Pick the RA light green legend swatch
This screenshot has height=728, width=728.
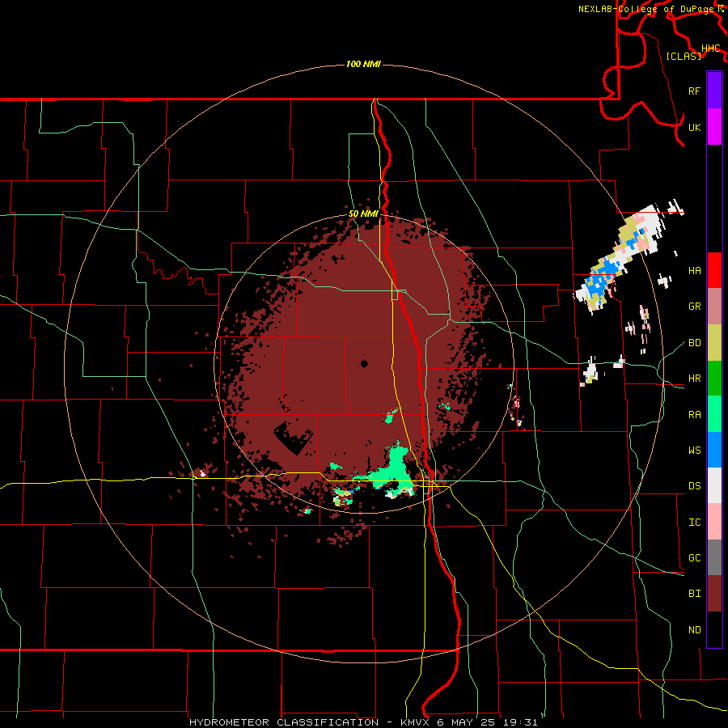714,414
